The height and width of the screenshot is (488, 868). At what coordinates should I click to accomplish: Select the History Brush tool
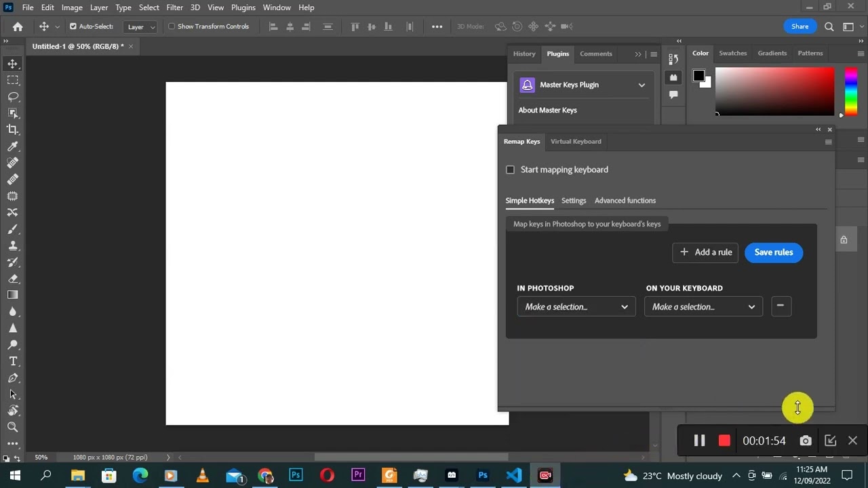[13, 262]
